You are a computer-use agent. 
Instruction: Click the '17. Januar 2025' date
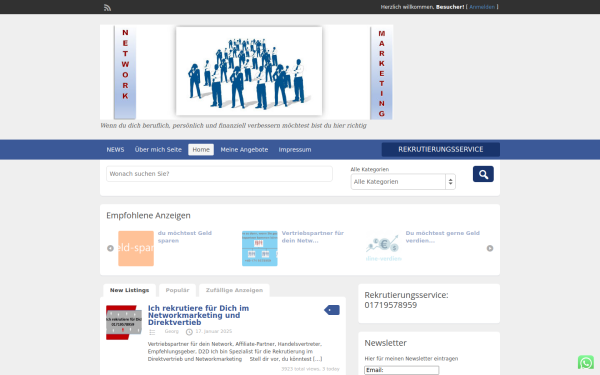coord(214,331)
